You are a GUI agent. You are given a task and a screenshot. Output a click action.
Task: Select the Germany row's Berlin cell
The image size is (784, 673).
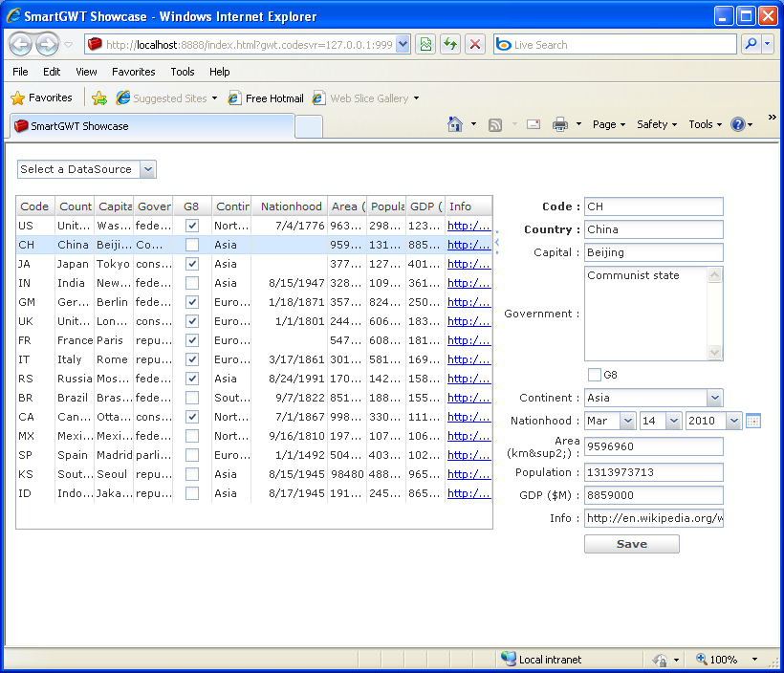coord(114,302)
